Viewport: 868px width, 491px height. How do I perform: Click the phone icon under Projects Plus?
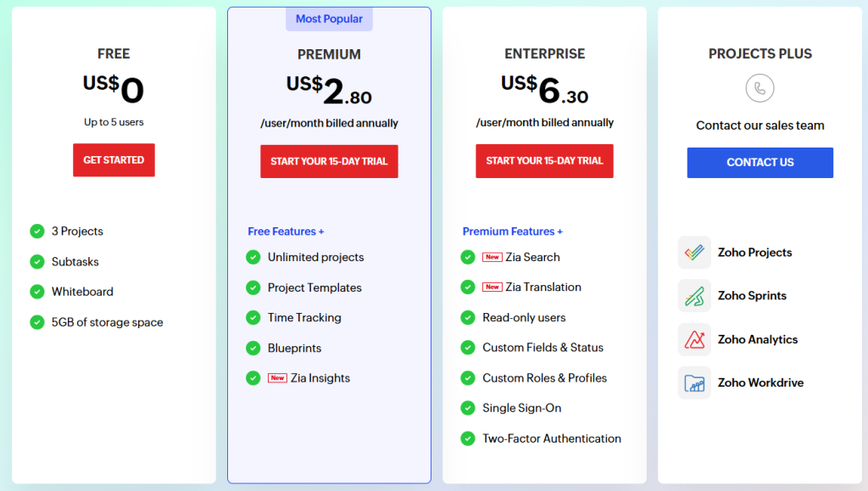[x=759, y=87]
